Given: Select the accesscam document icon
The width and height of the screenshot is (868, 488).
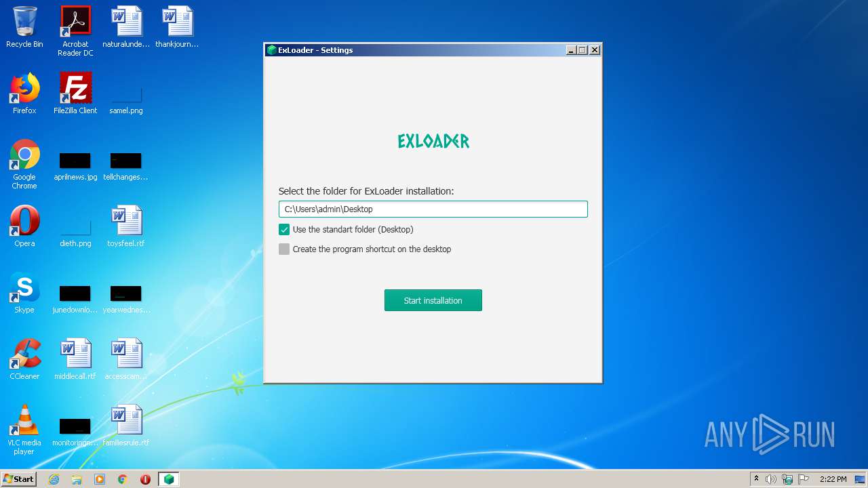Looking at the screenshot, I should point(126,359).
